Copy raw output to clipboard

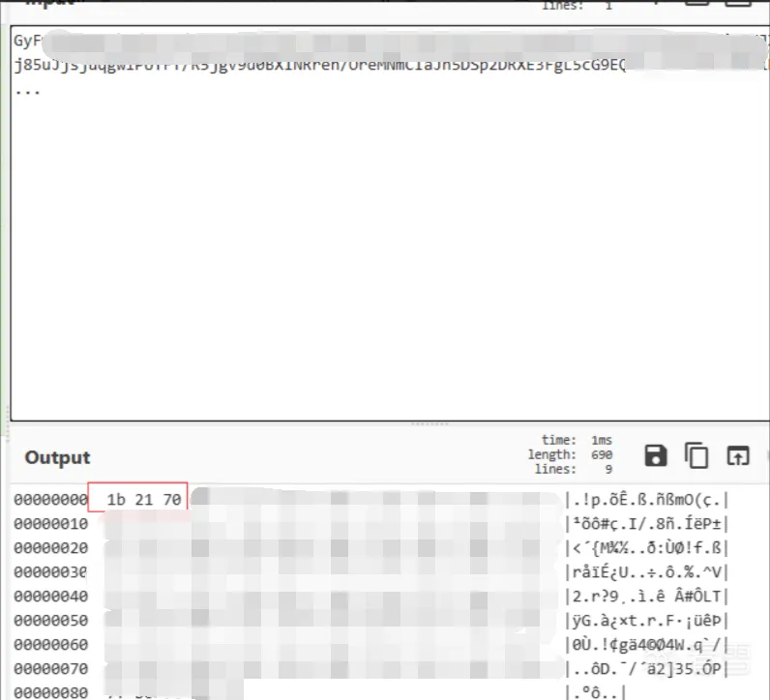click(x=696, y=455)
